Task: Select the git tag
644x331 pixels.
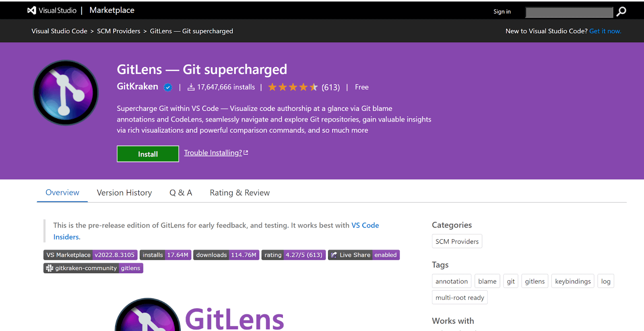Action: [511, 281]
